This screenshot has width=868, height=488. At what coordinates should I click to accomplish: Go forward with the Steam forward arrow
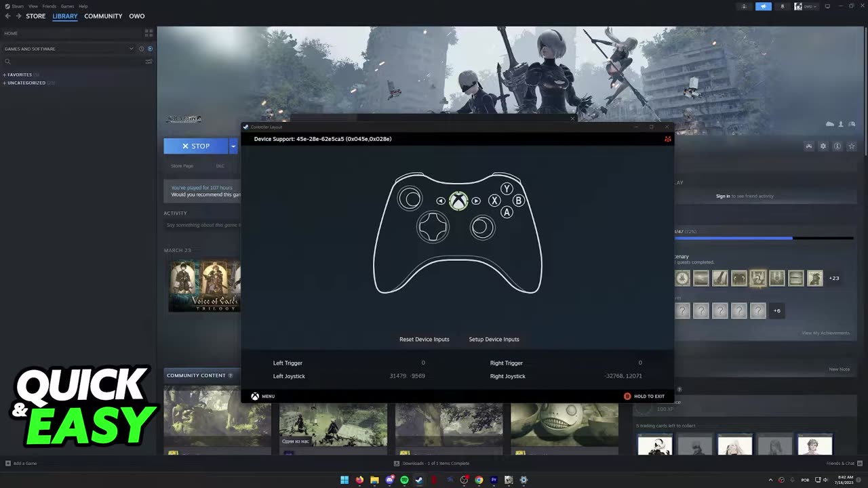(18, 16)
